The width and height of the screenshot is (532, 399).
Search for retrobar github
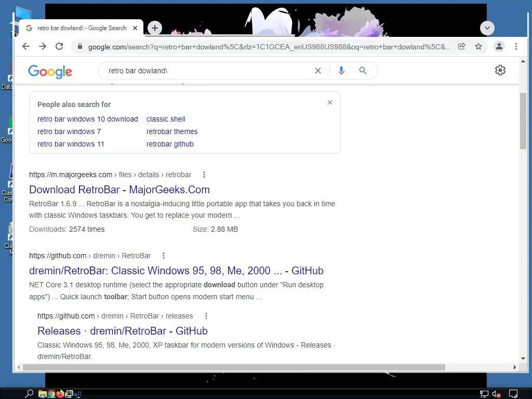(x=170, y=144)
